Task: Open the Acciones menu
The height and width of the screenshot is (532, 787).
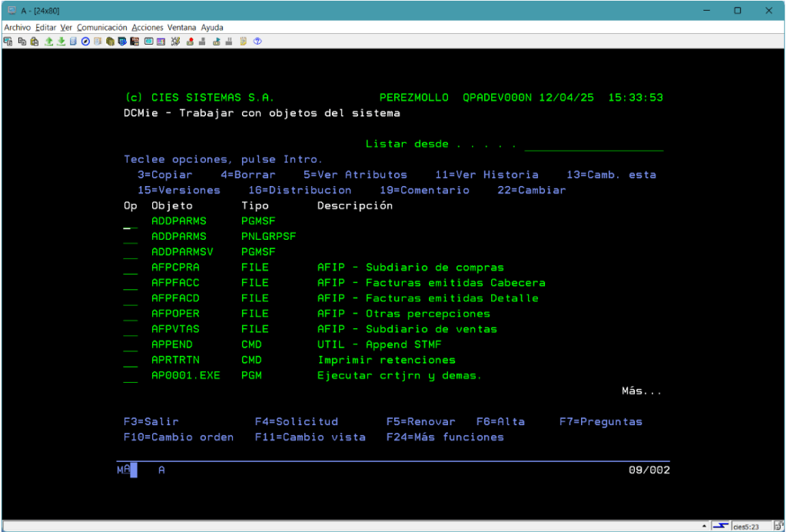Action: 148,27
